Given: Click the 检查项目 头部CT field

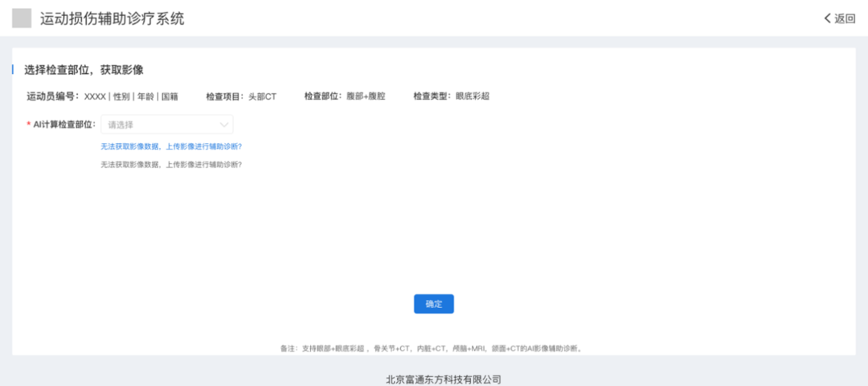Looking at the screenshot, I should (241, 96).
